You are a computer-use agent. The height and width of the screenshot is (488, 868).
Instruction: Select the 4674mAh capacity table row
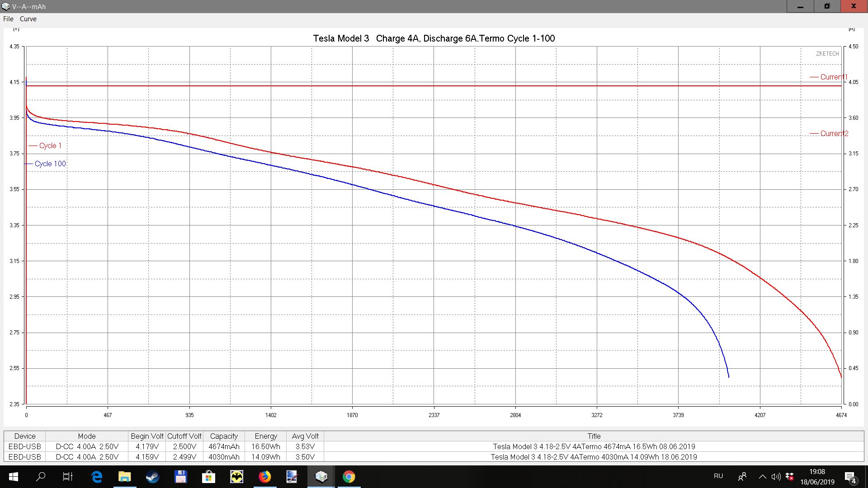pos(224,446)
